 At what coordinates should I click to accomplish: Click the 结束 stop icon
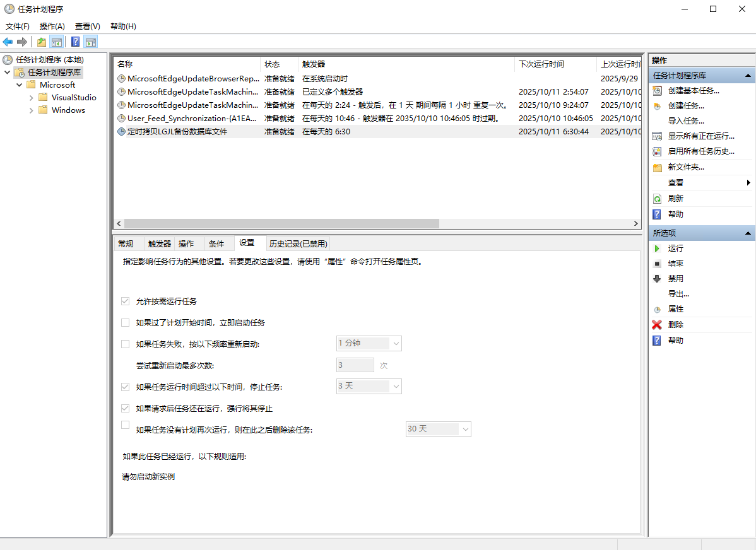(x=657, y=264)
